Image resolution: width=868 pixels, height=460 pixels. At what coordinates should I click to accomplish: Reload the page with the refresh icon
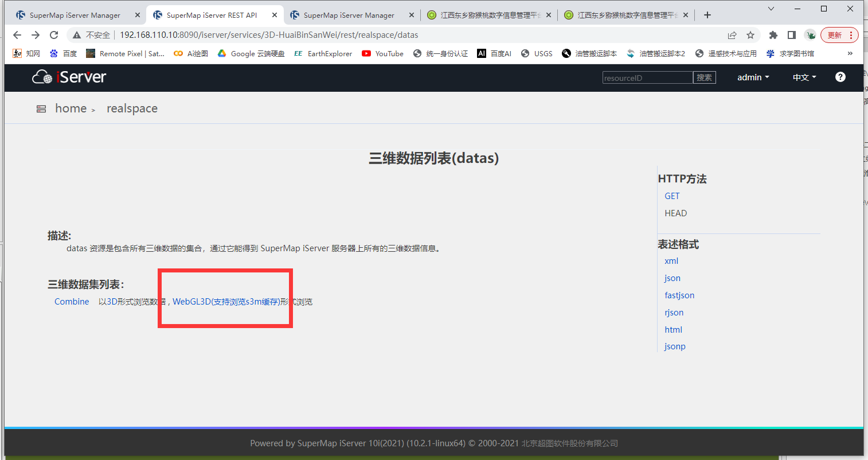(x=54, y=35)
